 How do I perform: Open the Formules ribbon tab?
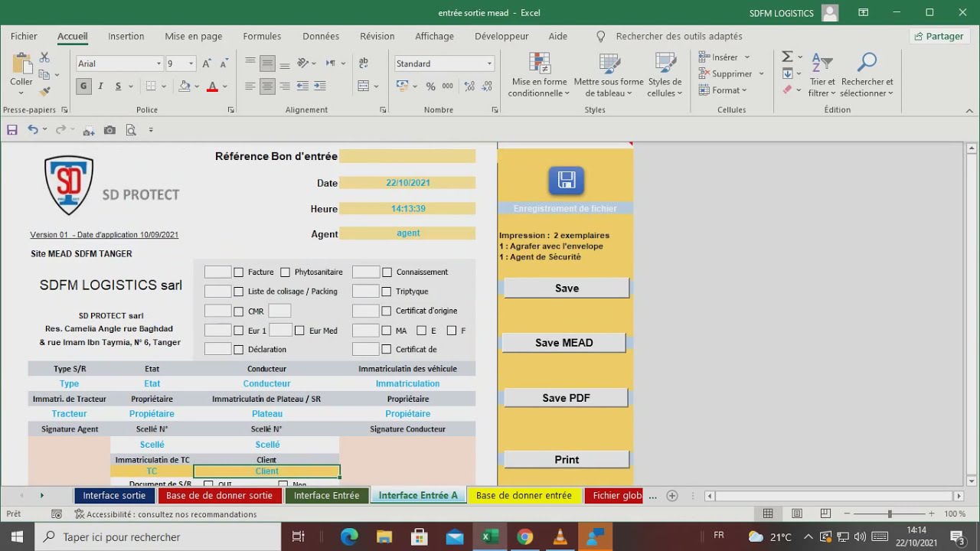click(262, 36)
